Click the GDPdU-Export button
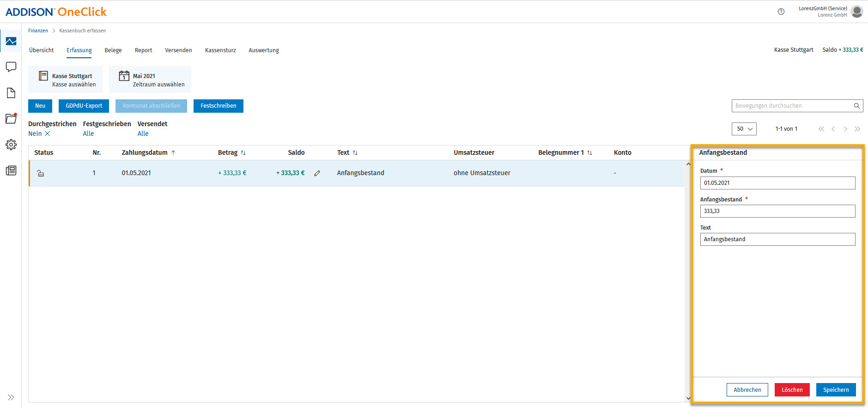The image size is (868, 408). [84, 106]
